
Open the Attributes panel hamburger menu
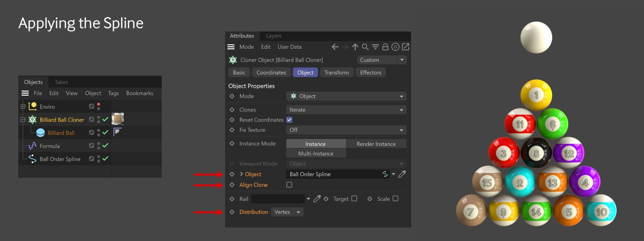[231, 47]
